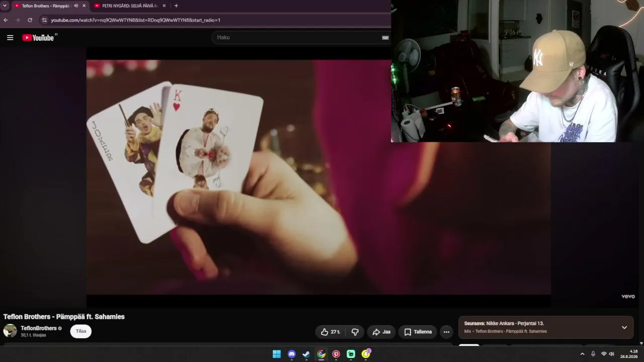Open Steam from the taskbar

point(306,354)
